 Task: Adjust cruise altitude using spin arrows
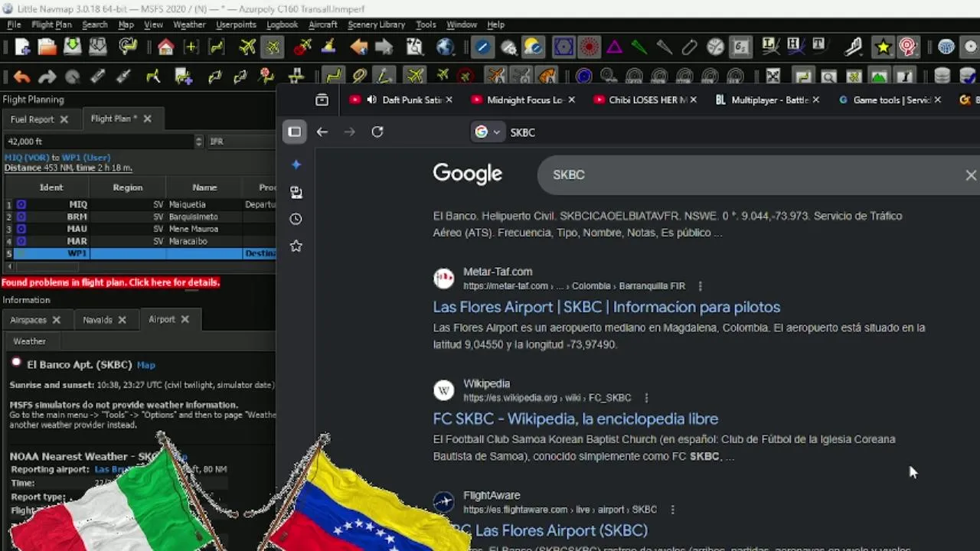coord(199,141)
